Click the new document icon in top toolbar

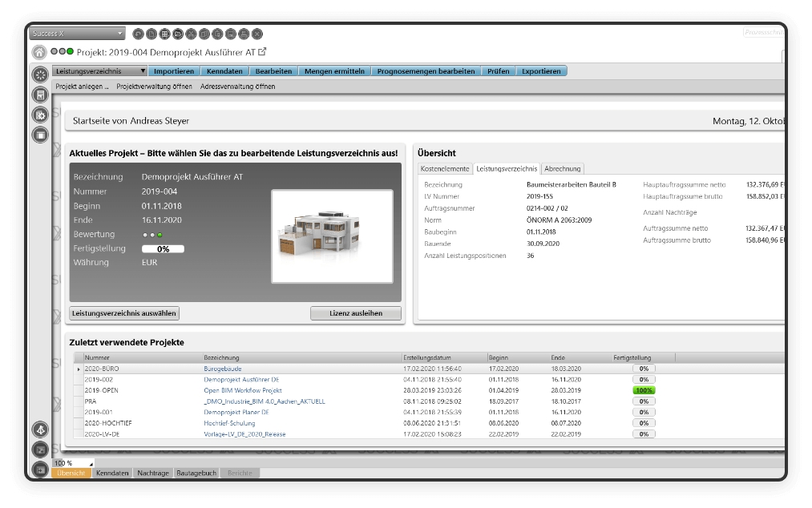(151, 34)
